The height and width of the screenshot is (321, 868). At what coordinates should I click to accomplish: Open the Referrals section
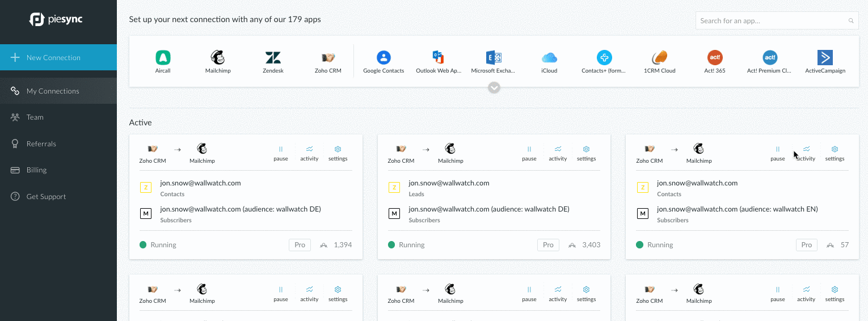click(x=58, y=143)
